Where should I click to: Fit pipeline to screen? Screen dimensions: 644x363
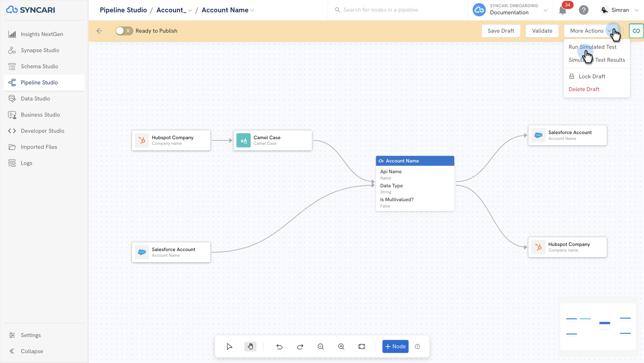tap(362, 346)
